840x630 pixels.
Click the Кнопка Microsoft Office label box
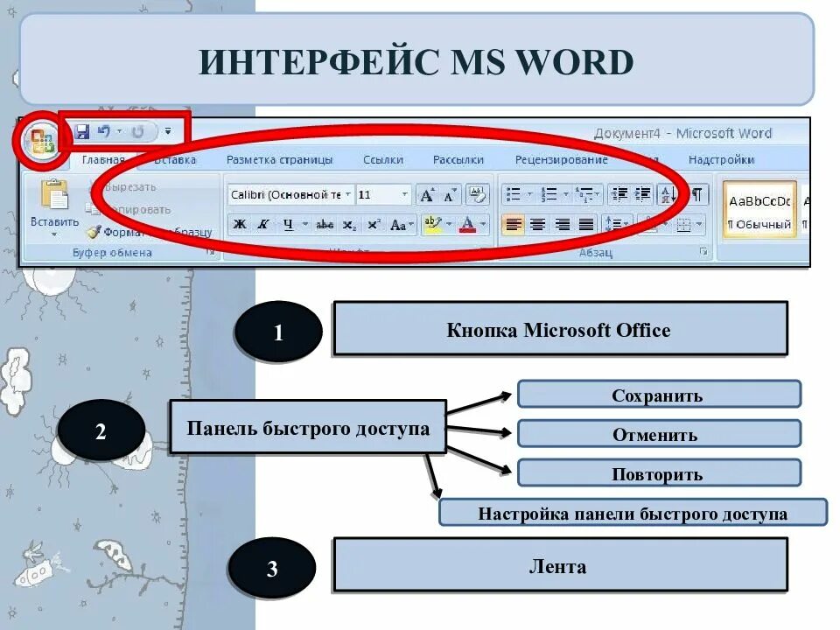click(560, 328)
